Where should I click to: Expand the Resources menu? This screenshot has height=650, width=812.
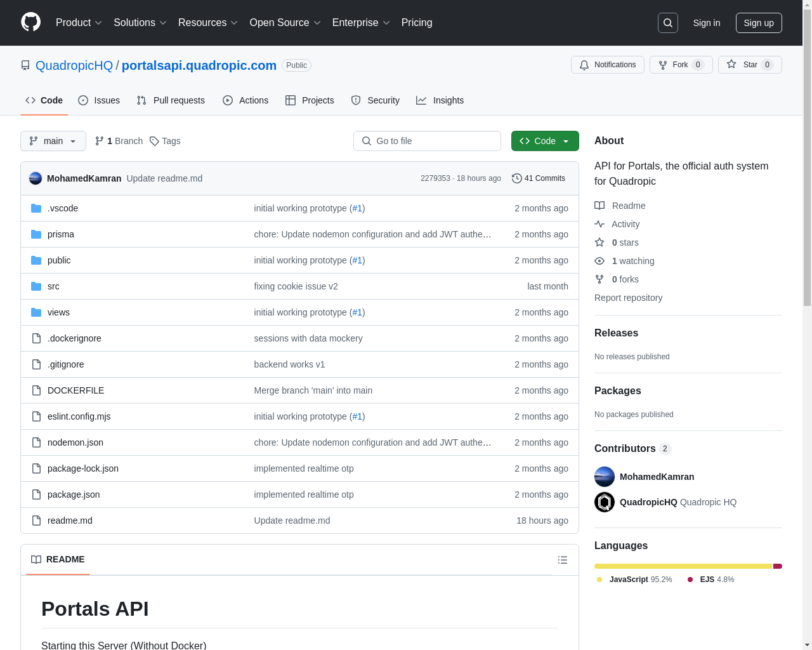pos(208,23)
